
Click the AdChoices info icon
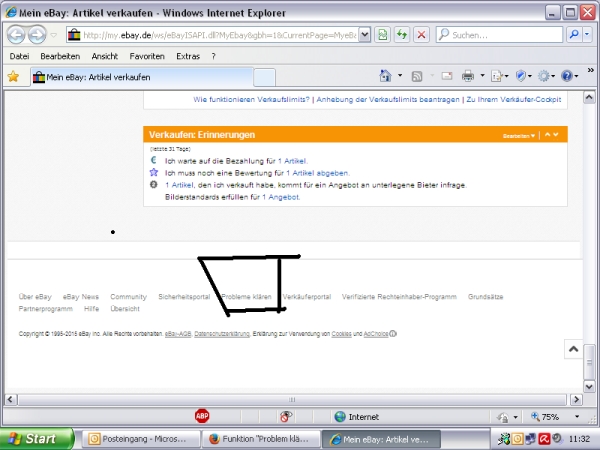[393, 334]
